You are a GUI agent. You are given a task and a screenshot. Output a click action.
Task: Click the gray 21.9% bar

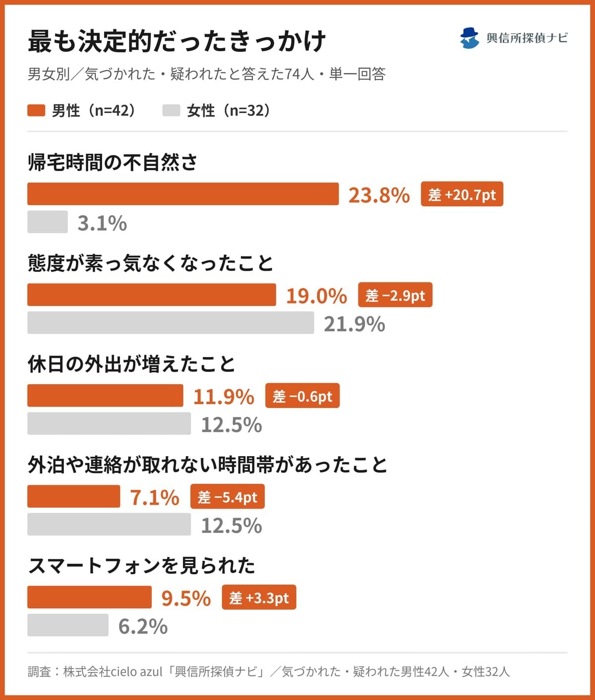[171, 323]
